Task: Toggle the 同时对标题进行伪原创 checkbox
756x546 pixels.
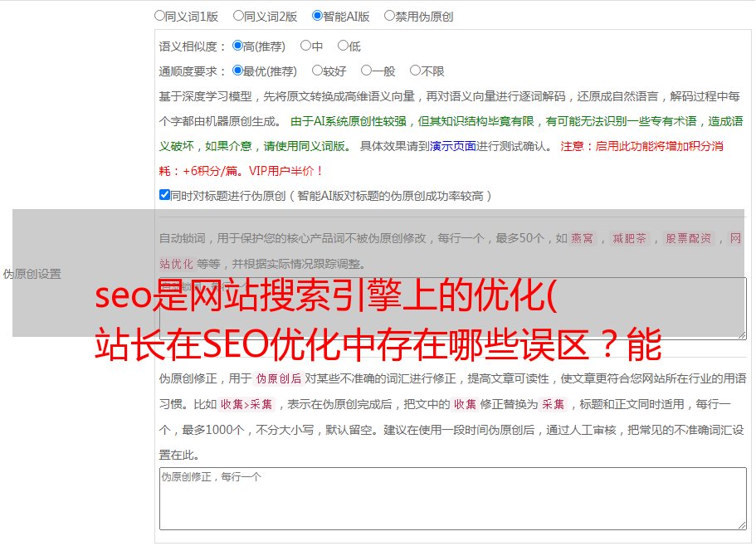Action: (164, 195)
